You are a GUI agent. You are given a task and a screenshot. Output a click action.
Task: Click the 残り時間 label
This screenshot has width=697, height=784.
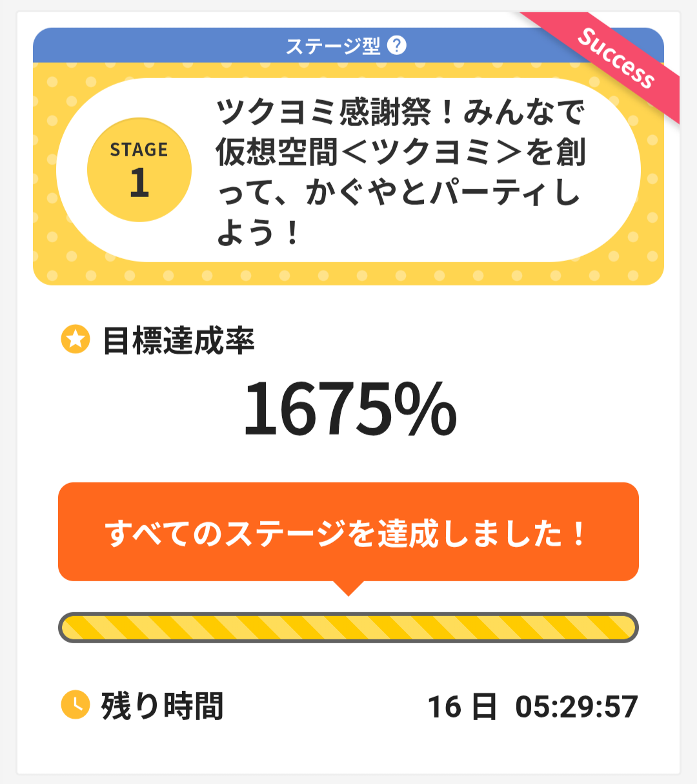pyautogui.click(x=162, y=705)
